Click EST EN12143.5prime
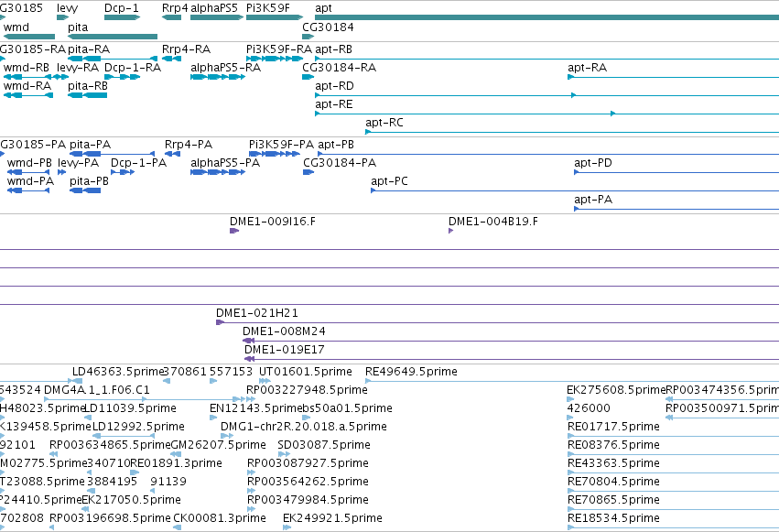Image resolution: width=779 pixels, height=532 pixels. 256,408
